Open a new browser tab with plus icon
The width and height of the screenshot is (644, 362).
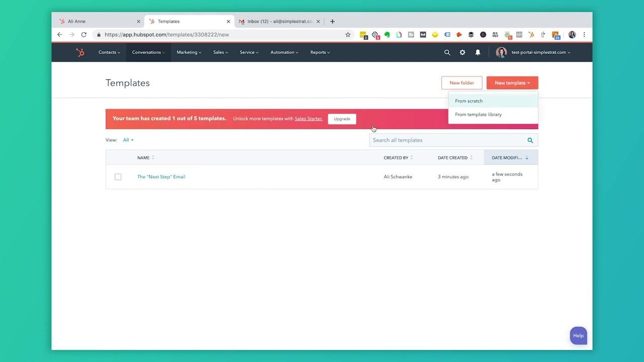(x=332, y=22)
